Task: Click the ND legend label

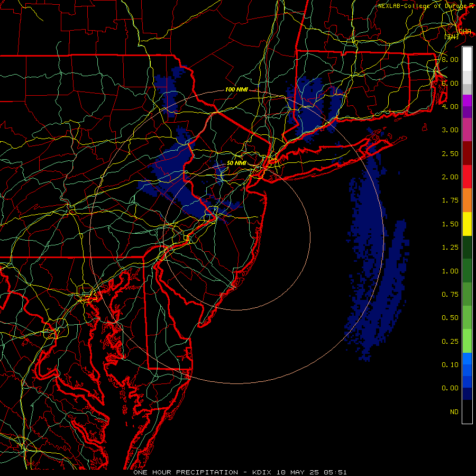Action: 454,412
